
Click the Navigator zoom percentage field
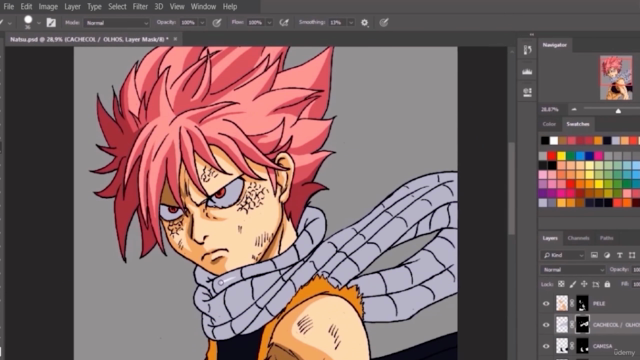(x=550, y=109)
